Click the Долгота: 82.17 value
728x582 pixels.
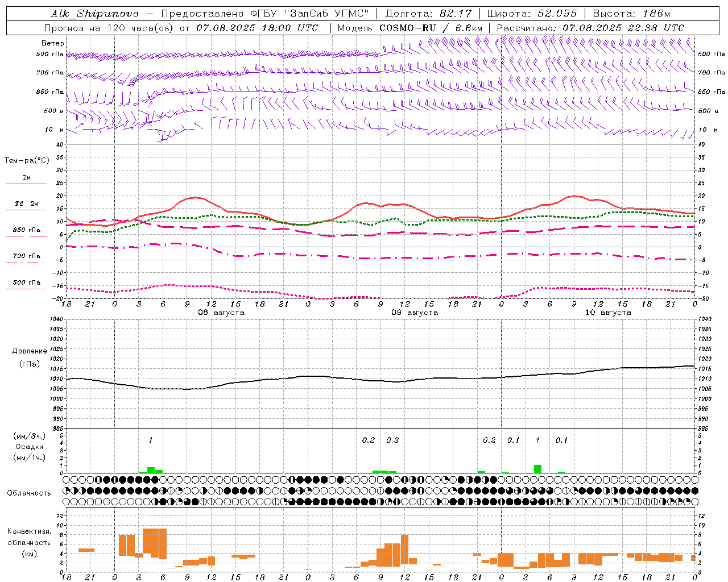click(429, 14)
